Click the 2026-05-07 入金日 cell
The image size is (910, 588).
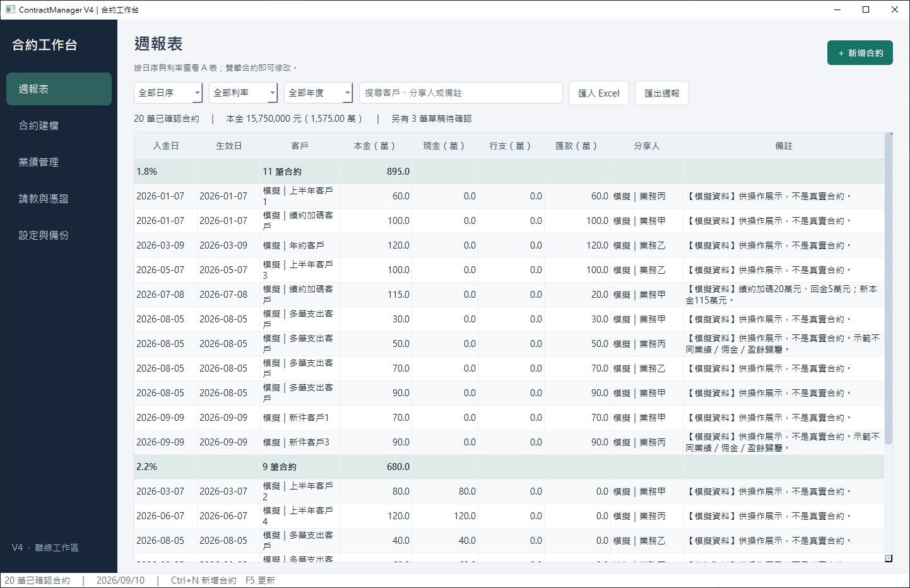(x=165, y=270)
